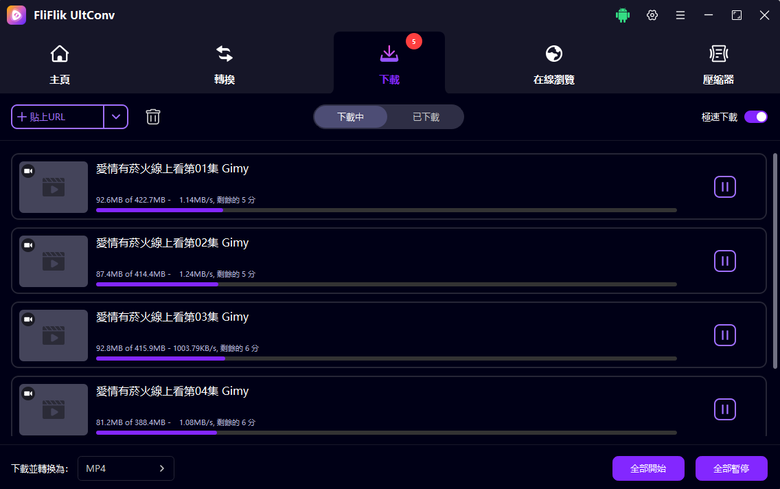The height and width of the screenshot is (489, 780).
Task: Pause download of 第03集 episode
Action: [725, 335]
